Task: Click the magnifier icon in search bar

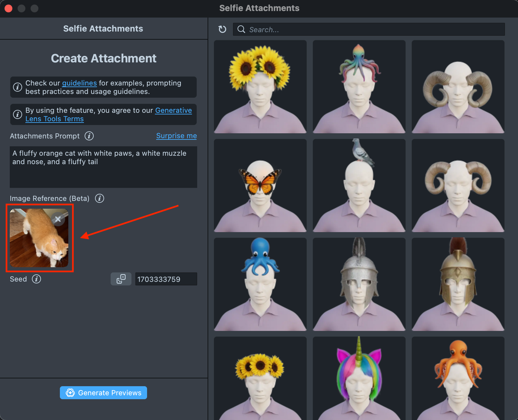Action: [241, 30]
